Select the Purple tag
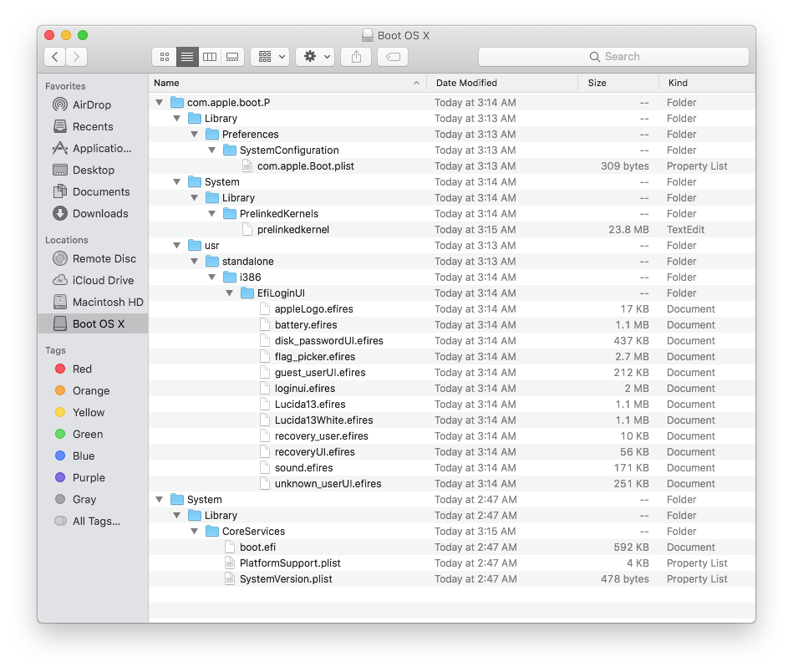 93,478
